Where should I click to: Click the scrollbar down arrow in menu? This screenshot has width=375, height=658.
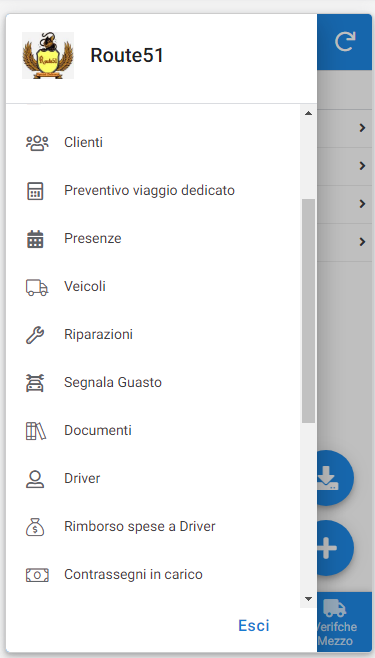point(308,599)
